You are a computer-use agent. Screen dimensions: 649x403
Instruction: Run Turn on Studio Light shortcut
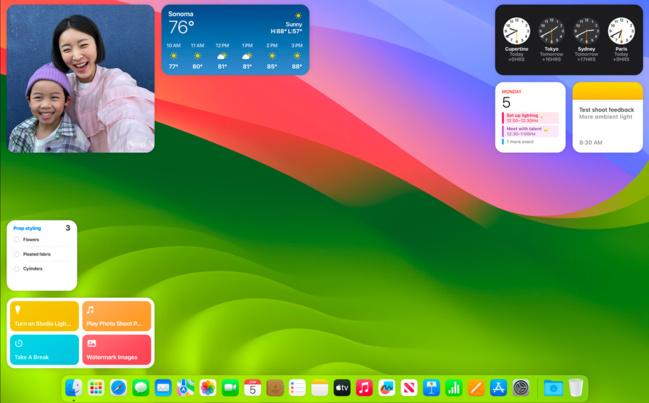[x=44, y=316]
